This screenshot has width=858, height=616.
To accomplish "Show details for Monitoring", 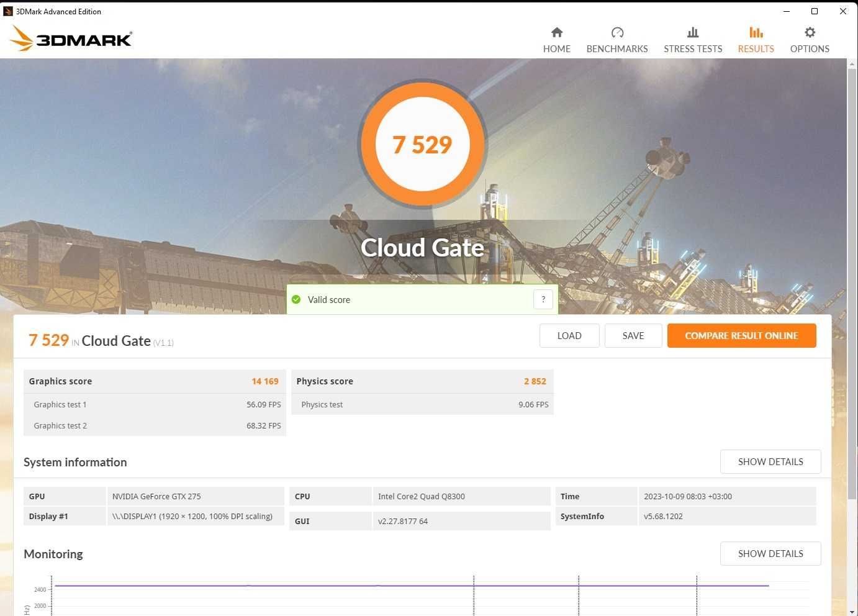I will 770,554.
